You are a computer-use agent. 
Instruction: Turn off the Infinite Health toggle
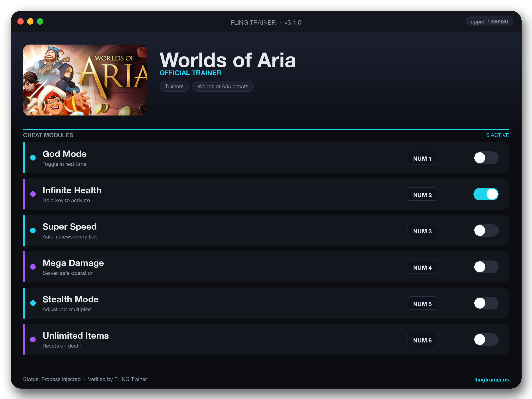(x=486, y=194)
